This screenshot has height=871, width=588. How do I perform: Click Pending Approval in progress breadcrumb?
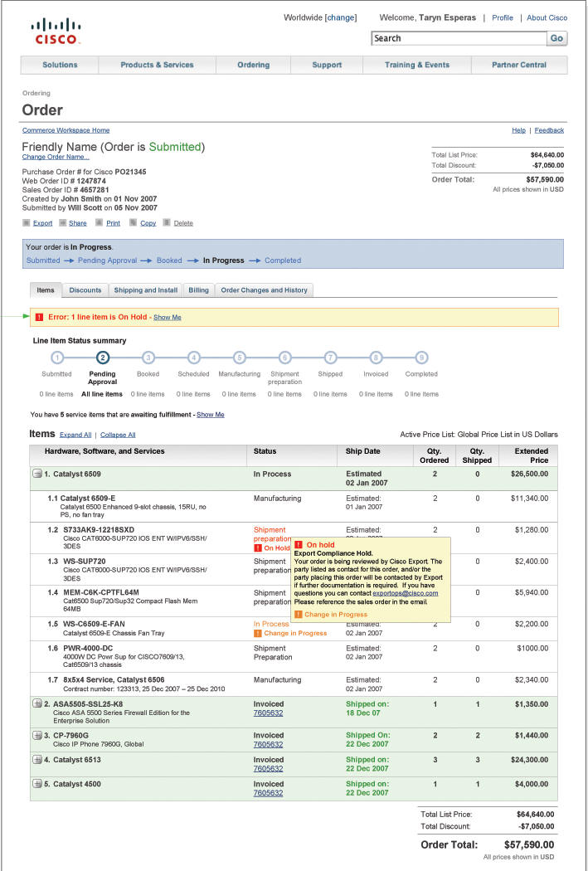coord(107,260)
